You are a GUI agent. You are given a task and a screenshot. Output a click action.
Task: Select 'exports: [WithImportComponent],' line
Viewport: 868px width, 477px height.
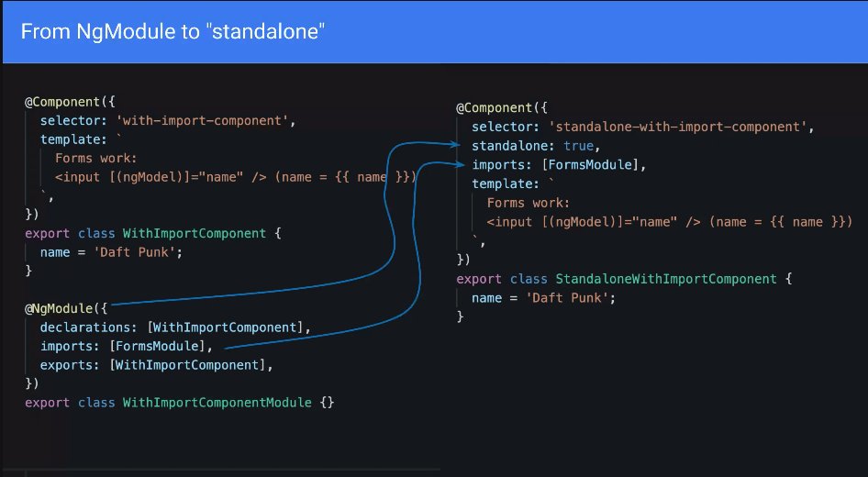point(157,365)
